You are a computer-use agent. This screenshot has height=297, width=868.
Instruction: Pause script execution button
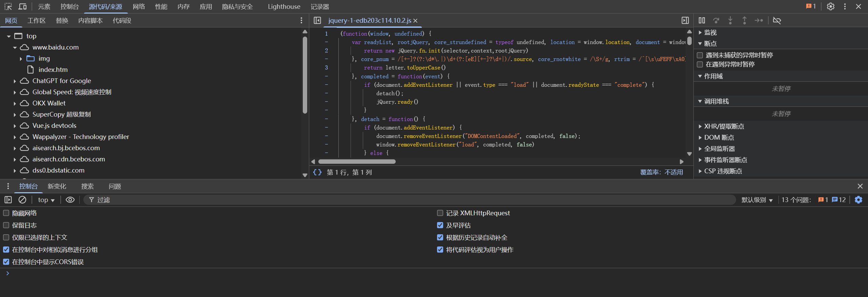pyautogui.click(x=702, y=21)
